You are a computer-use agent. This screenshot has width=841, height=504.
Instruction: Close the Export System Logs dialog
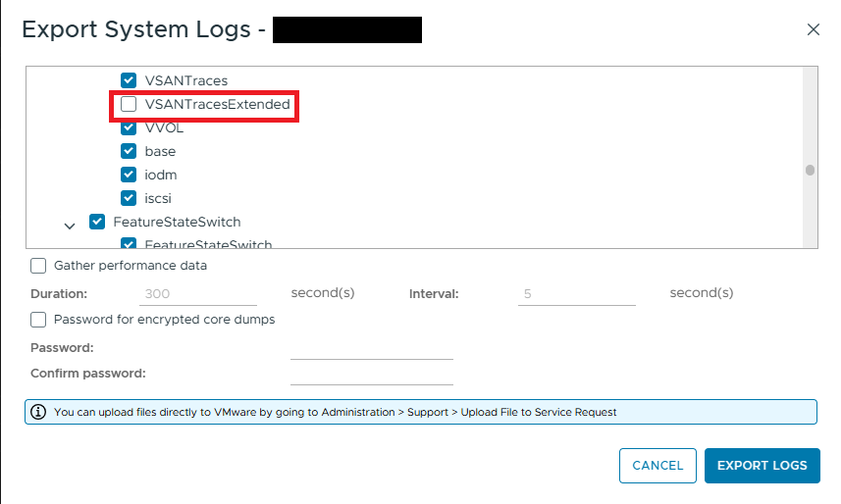814,29
